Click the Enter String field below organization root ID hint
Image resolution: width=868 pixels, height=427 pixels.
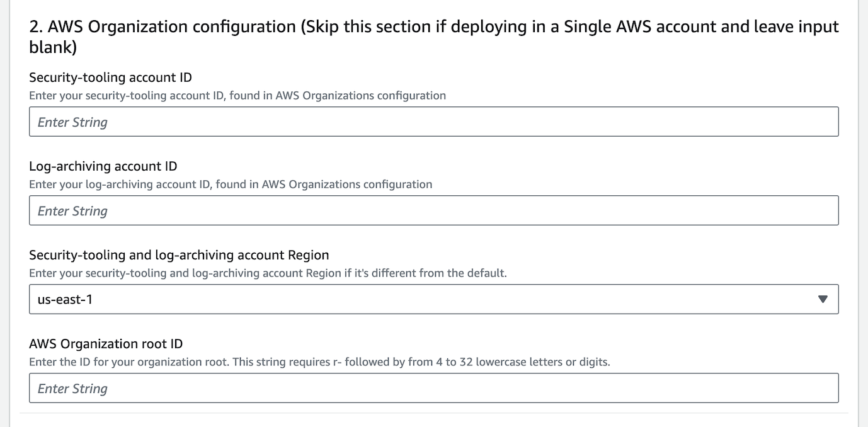point(72,388)
